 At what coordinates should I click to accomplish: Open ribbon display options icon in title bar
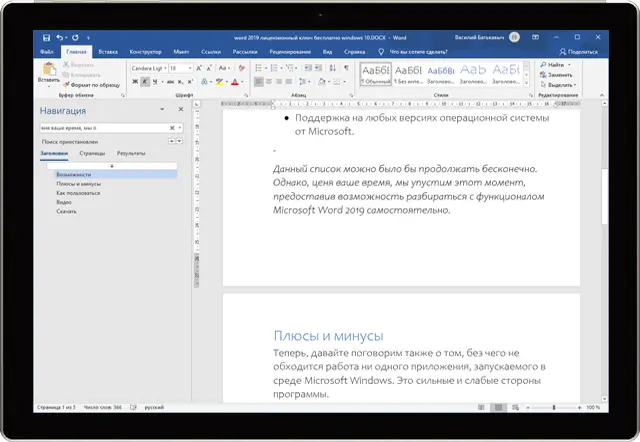pyautogui.click(x=535, y=37)
